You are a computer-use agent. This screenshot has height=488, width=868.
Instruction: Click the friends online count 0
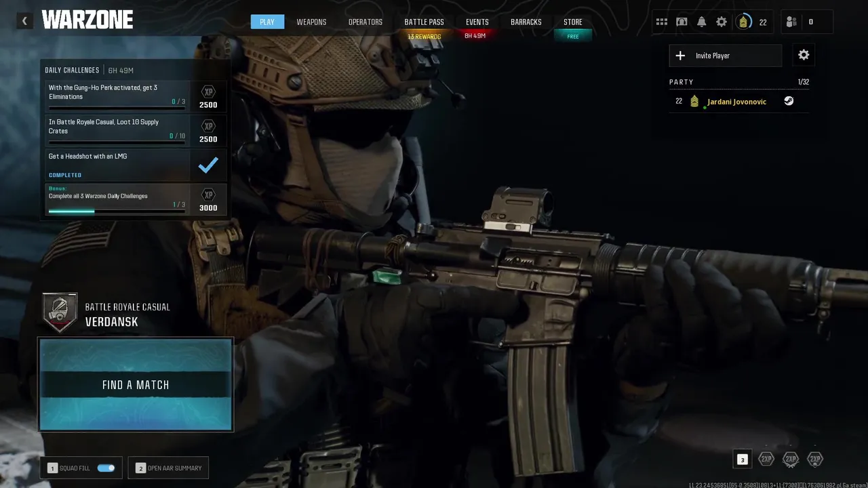811,22
